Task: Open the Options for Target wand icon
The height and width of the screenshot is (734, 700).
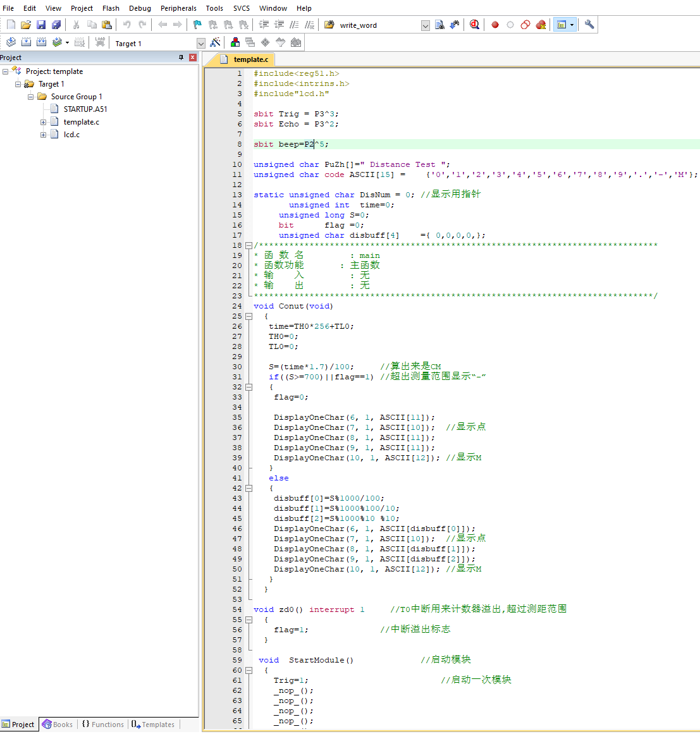Action: pos(216,42)
